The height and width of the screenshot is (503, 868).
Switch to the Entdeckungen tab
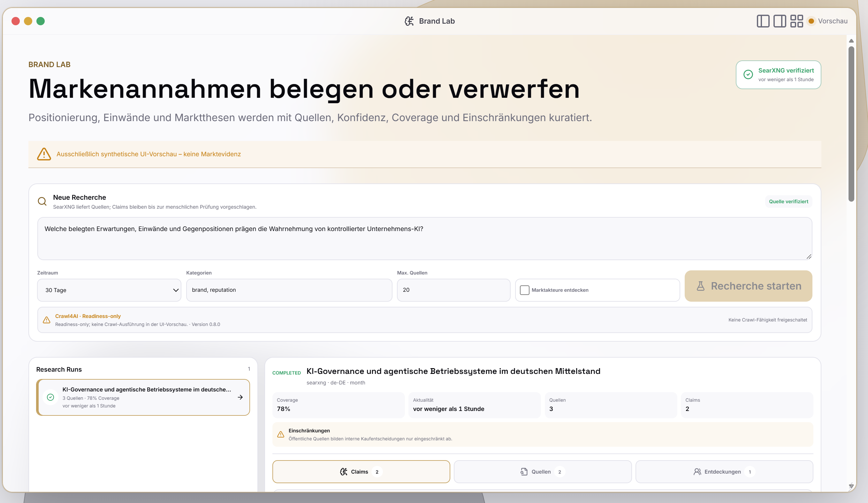[x=724, y=472]
